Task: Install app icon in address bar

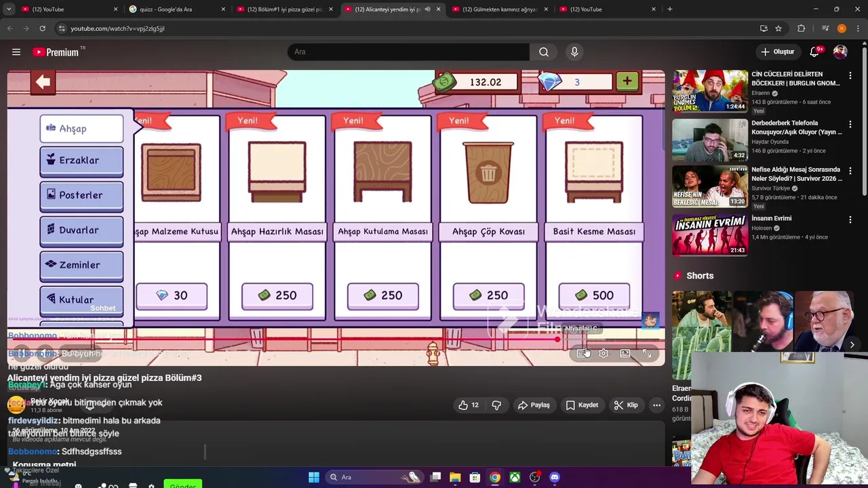Action: pos(764,28)
